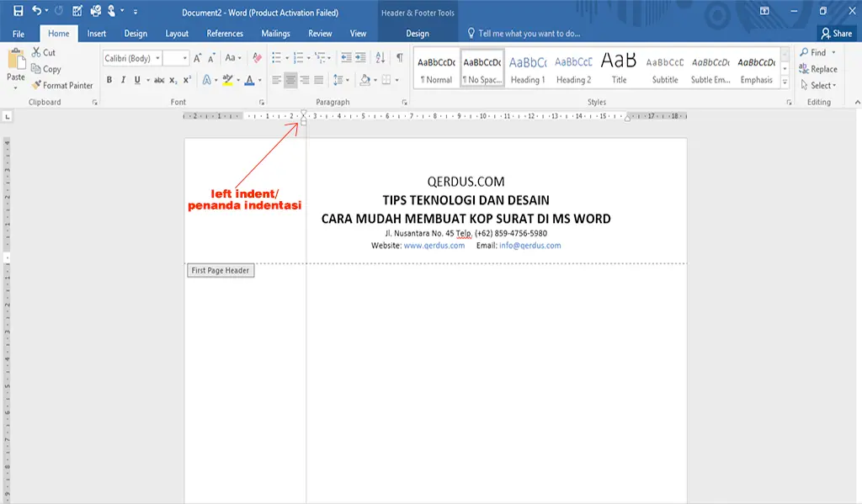This screenshot has width=862, height=504.
Task: Open the Mailings tab
Action: [x=275, y=34]
